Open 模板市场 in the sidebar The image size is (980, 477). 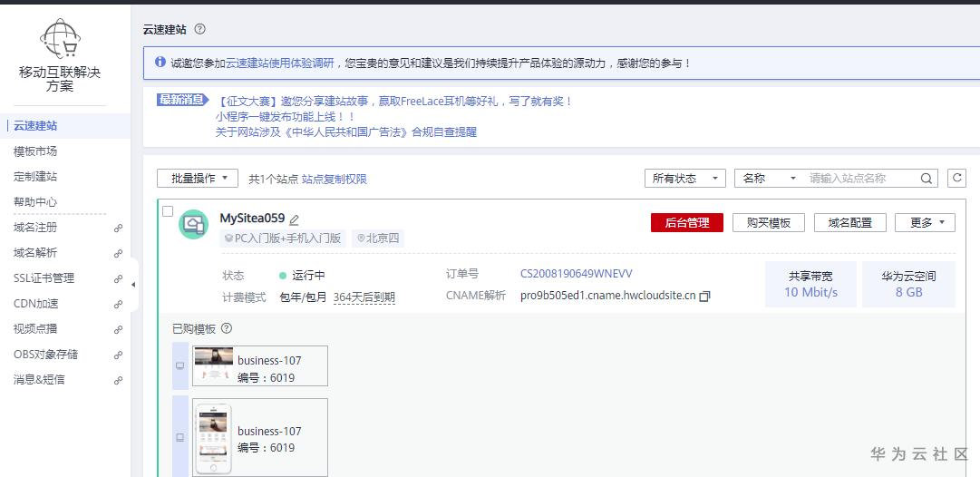pos(35,151)
